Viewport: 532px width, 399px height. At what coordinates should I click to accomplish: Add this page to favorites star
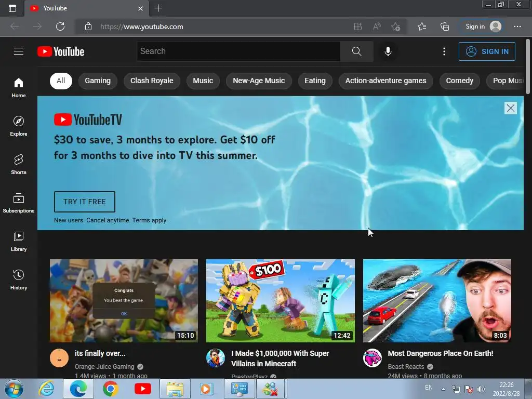point(395,26)
